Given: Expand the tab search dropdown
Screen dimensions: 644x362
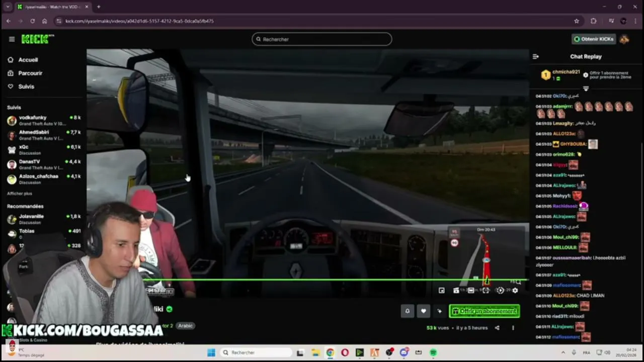Looking at the screenshot, I should (x=8, y=7).
